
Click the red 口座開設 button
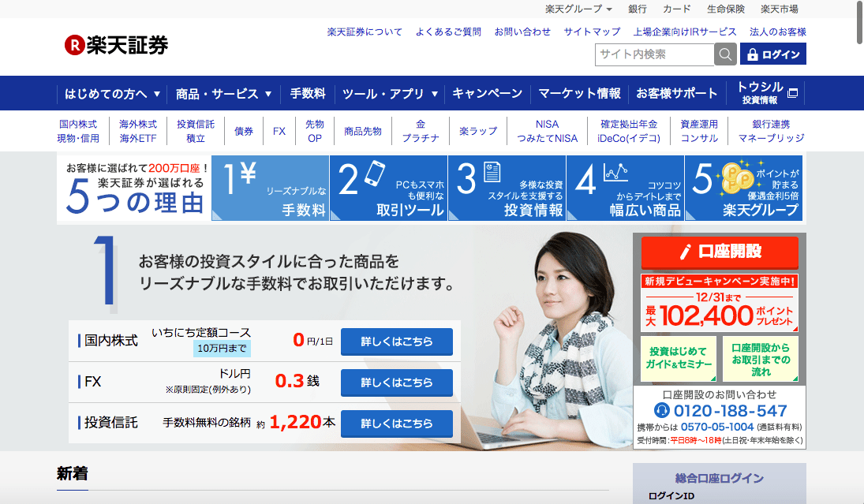point(720,252)
